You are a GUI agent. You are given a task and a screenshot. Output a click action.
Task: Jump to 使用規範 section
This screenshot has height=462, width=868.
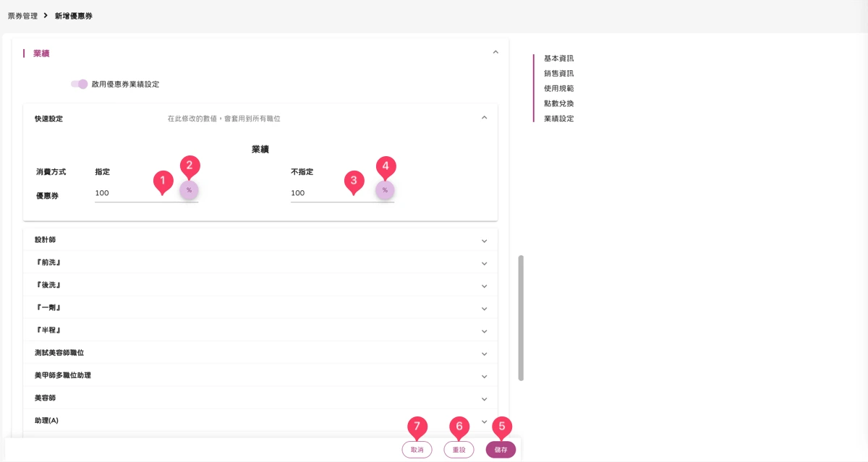(x=558, y=88)
